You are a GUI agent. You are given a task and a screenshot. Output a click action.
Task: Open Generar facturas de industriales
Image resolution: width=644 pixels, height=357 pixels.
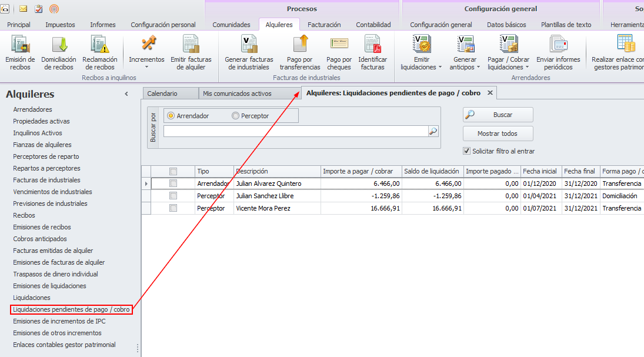249,46
